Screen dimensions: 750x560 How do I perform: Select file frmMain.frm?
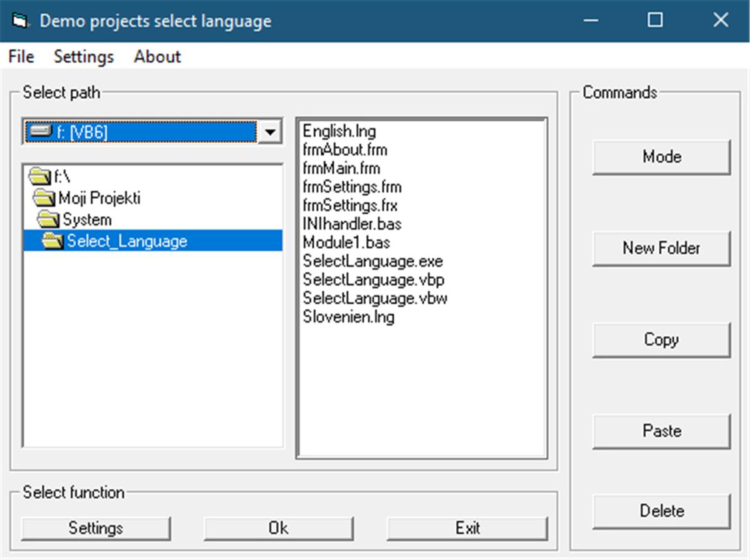pos(341,169)
